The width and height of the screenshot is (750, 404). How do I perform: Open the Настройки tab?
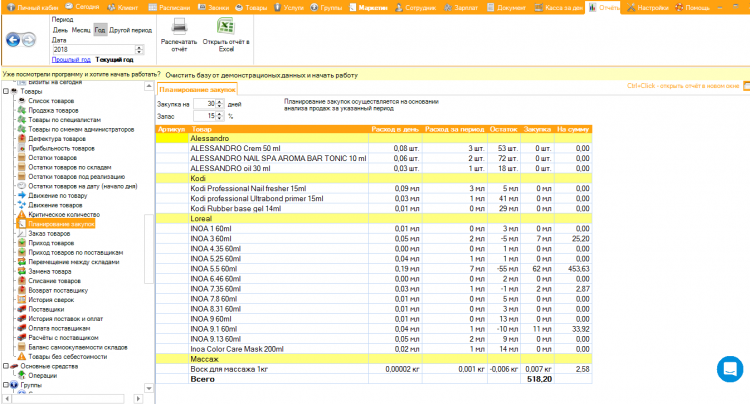point(648,7)
